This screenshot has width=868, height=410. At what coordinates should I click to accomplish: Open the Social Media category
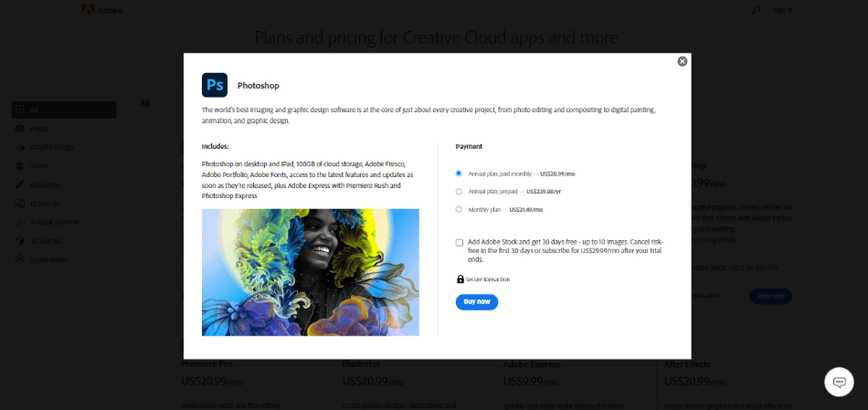click(x=48, y=260)
